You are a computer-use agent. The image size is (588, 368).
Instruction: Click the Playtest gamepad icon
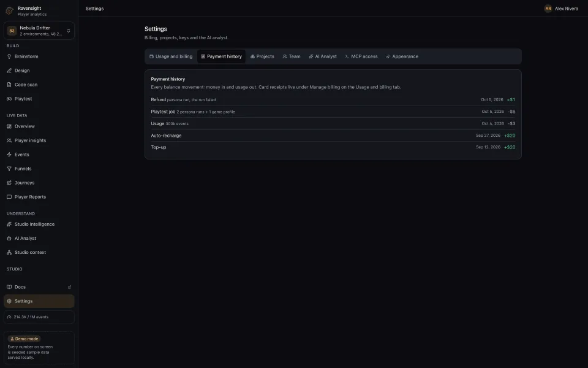9,99
